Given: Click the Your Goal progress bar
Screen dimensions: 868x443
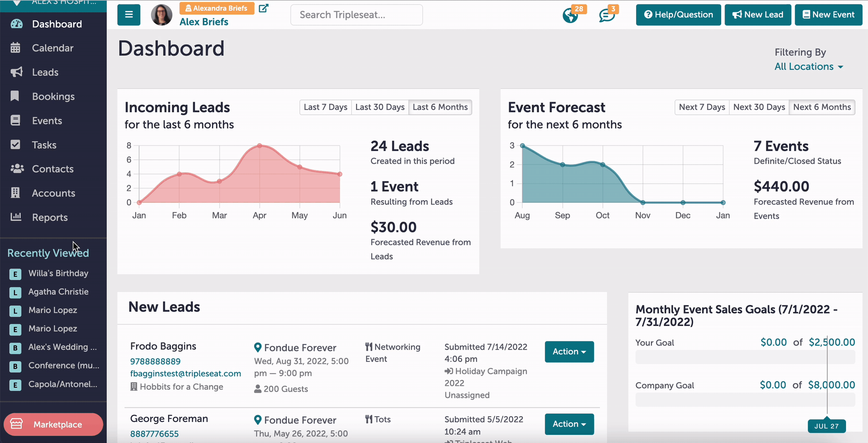Looking at the screenshot, I should tap(745, 357).
